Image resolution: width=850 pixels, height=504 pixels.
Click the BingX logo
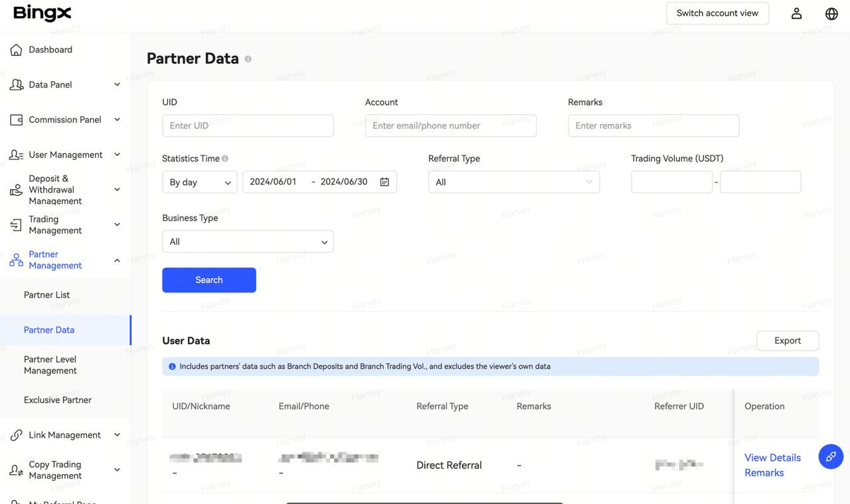42,13
